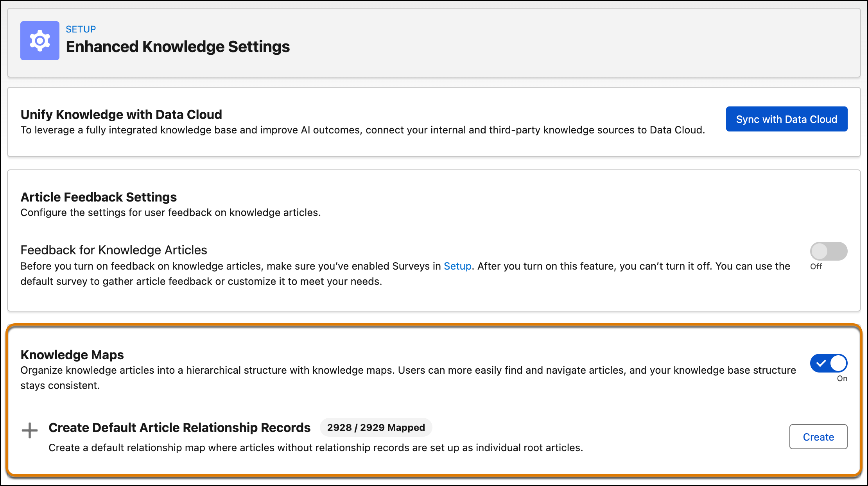Click the Article Feedback Settings heading
The width and height of the screenshot is (868, 486).
point(99,197)
